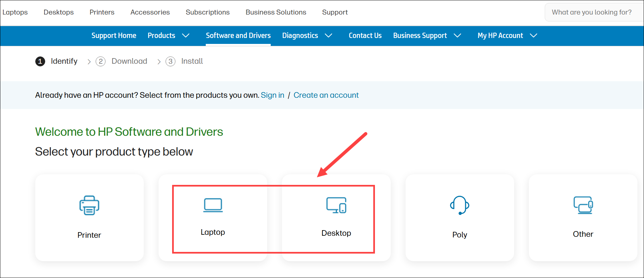The width and height of the screenshot is (644, 278).
Task: Open the Printers top menu
Action: coord(102,12)
